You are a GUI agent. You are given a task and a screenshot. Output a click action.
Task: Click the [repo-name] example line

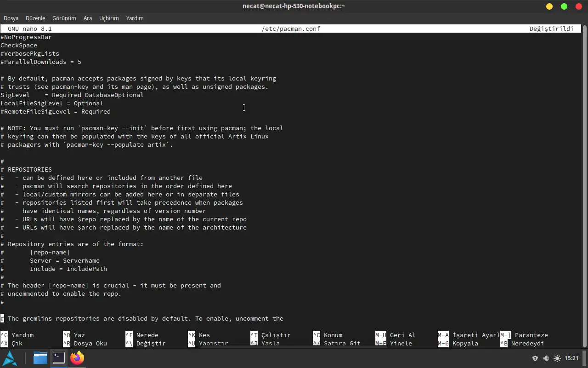tap(50, 253)
